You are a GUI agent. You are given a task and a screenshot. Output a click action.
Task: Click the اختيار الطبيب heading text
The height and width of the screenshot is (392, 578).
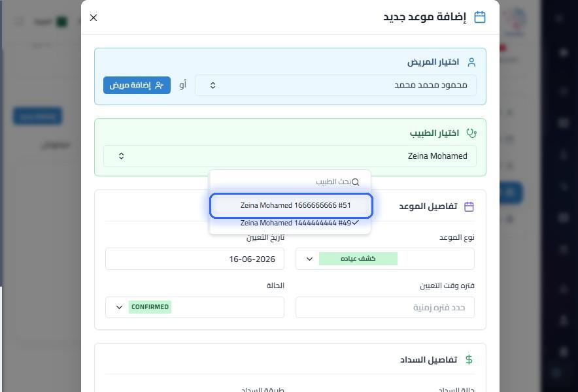[x=434, y=133]
